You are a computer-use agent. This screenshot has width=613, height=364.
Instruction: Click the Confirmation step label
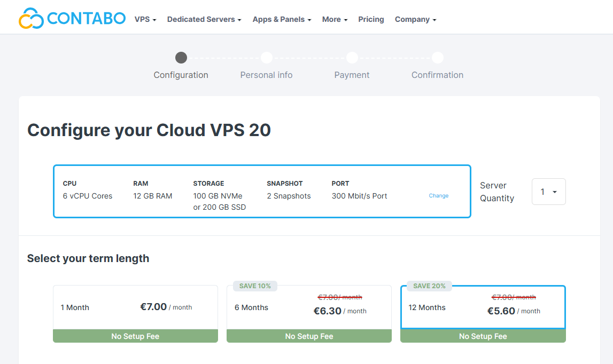pyautogui.click(x=438, y=75)
